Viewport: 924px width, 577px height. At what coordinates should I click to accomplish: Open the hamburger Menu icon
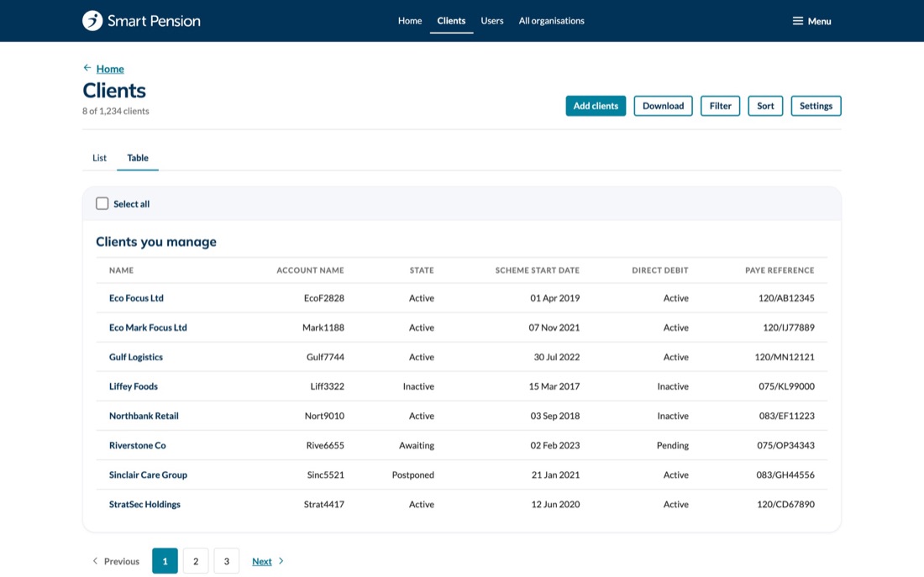click(x=797, y=21)
